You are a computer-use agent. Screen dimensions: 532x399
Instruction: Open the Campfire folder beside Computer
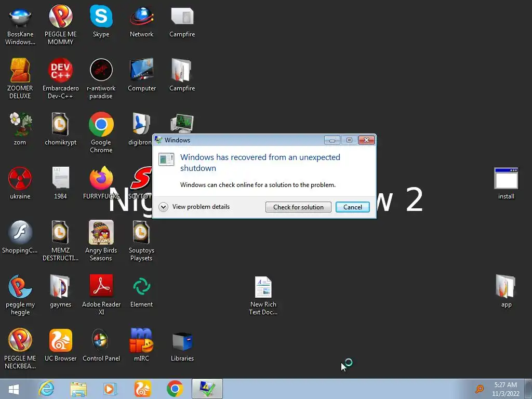[x=182, y=75]
